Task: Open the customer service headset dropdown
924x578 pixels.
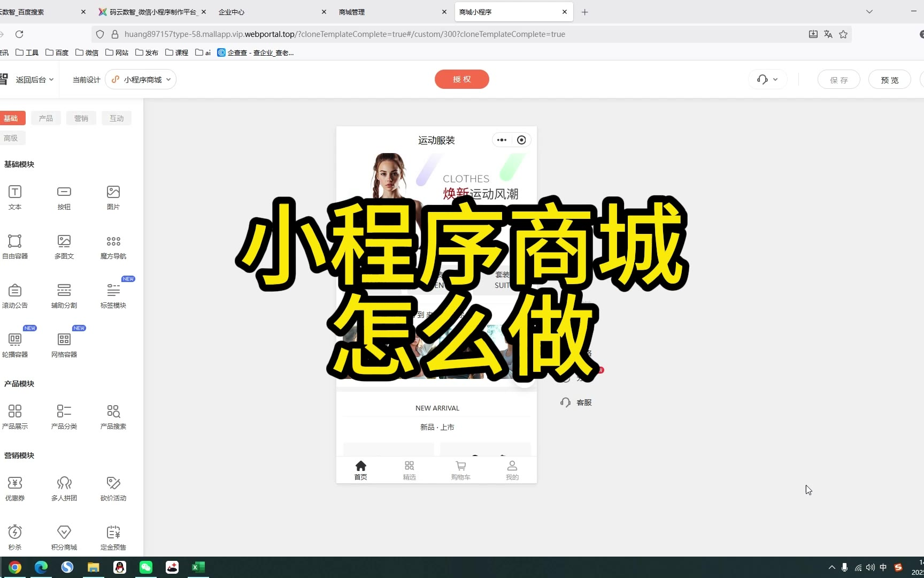Action: [x=767, y=80]
